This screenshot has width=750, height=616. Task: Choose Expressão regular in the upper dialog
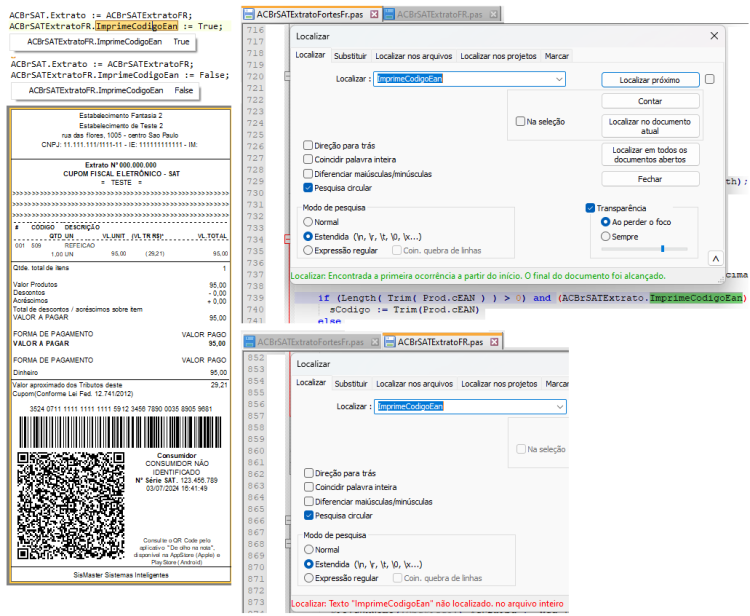click(x=308, y=250)
